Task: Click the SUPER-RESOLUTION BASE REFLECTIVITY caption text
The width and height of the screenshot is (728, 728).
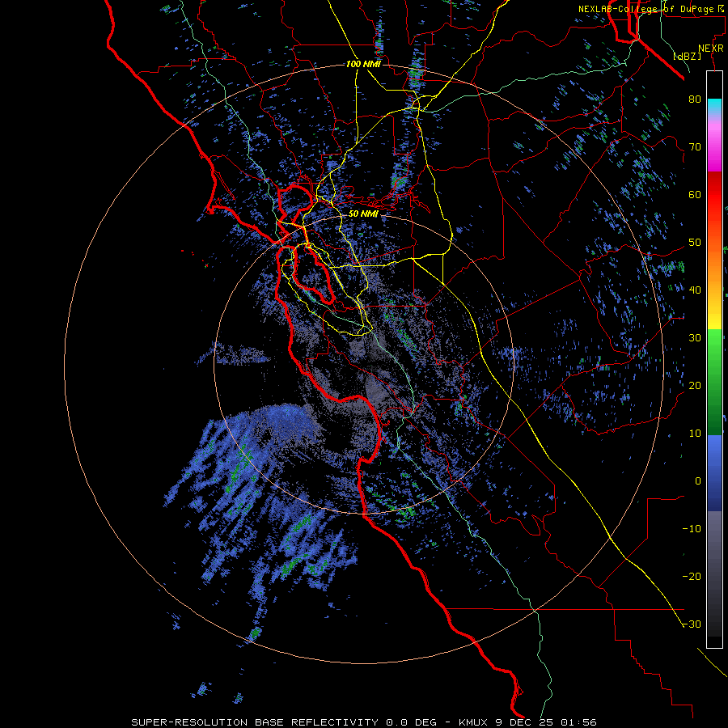Action: [x=255, y=722]
